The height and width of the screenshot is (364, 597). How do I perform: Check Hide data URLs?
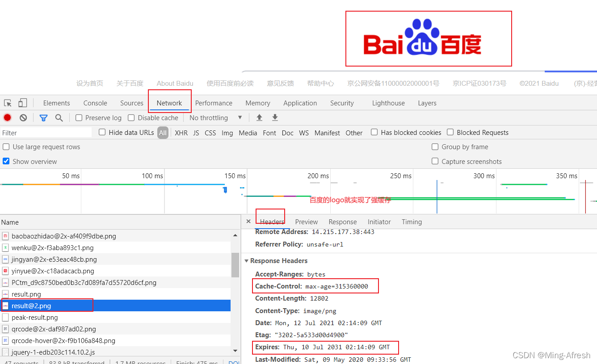(102, 132)
